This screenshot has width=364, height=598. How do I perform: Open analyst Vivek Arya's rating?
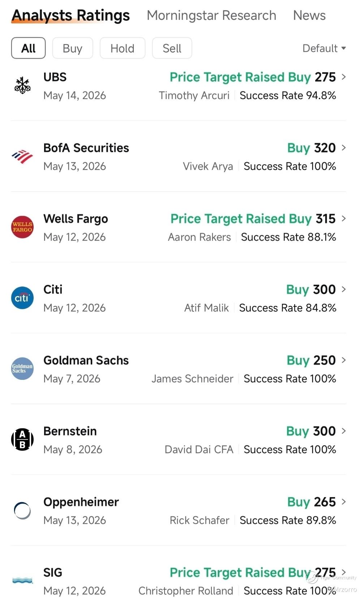point(208,166)
